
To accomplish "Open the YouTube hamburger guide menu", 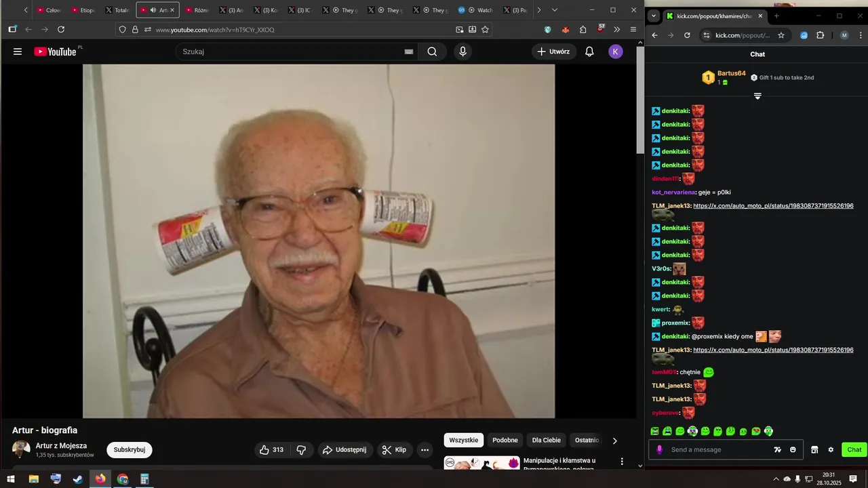I will pyautogui.click(x=18, y=52).
